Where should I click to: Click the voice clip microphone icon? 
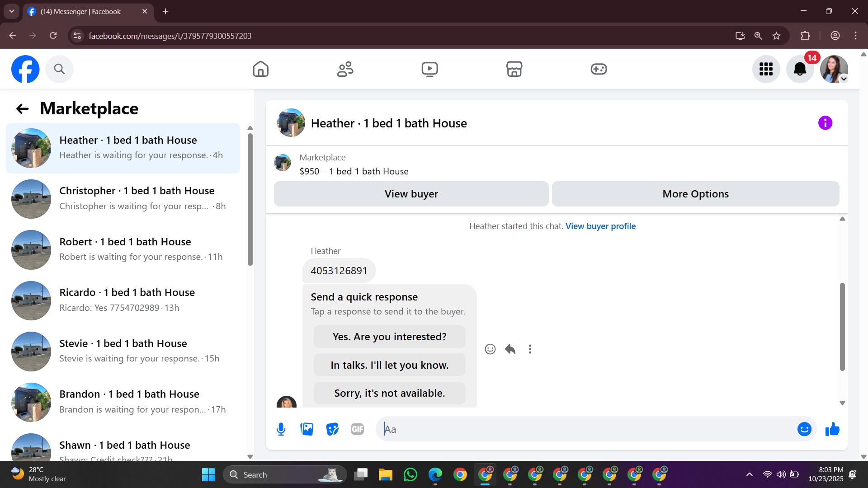pyautogui.click(x=281, y=429)
